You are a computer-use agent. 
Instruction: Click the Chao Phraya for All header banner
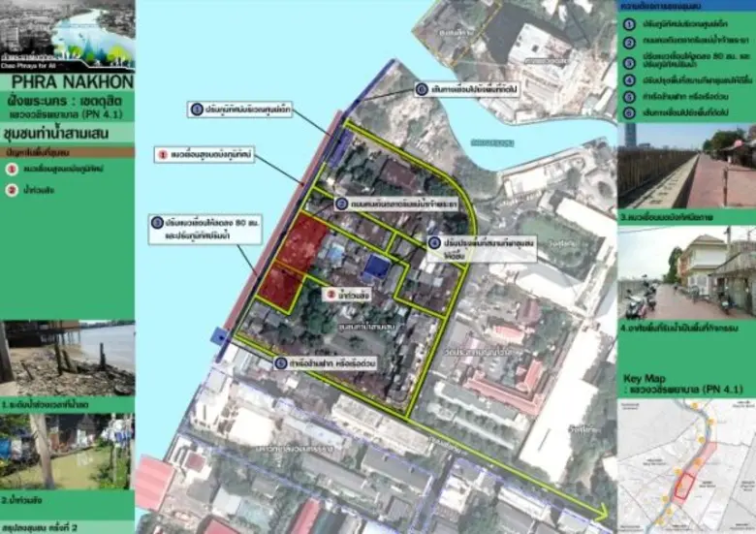(x=67, y=34)
